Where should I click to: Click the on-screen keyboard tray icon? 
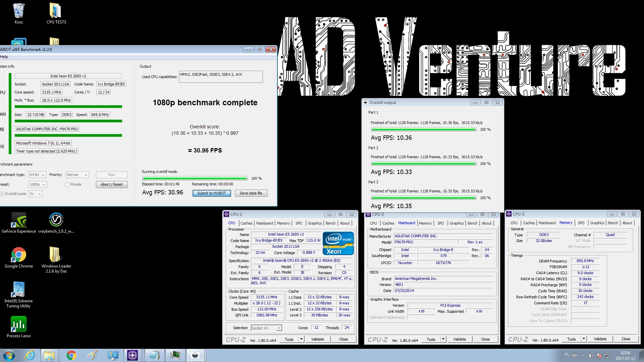click(x=575, y=355)
